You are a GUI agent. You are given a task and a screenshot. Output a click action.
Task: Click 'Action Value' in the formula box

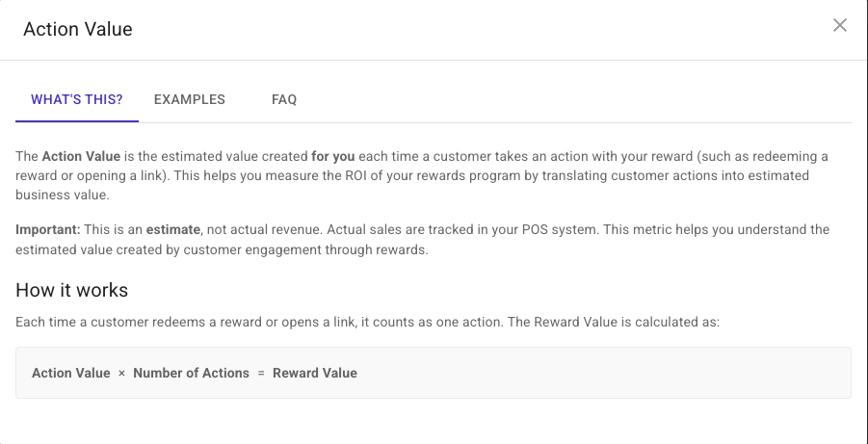click(70, 373)
